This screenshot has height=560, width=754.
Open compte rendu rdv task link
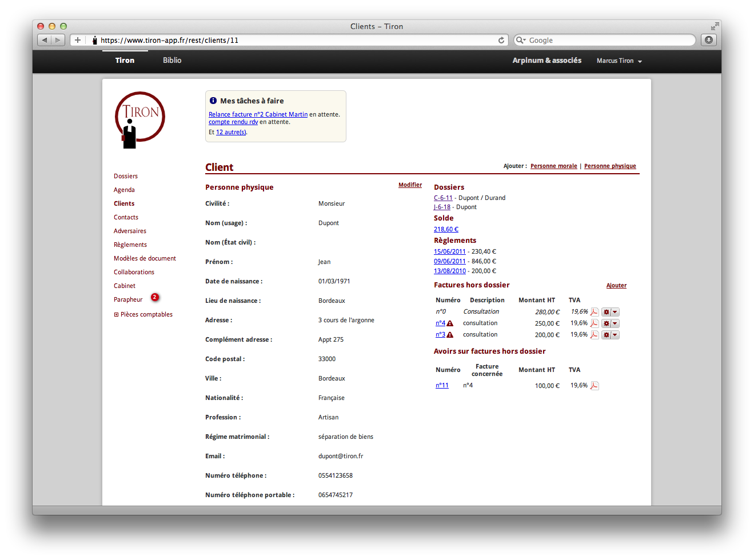click(233, 122)
